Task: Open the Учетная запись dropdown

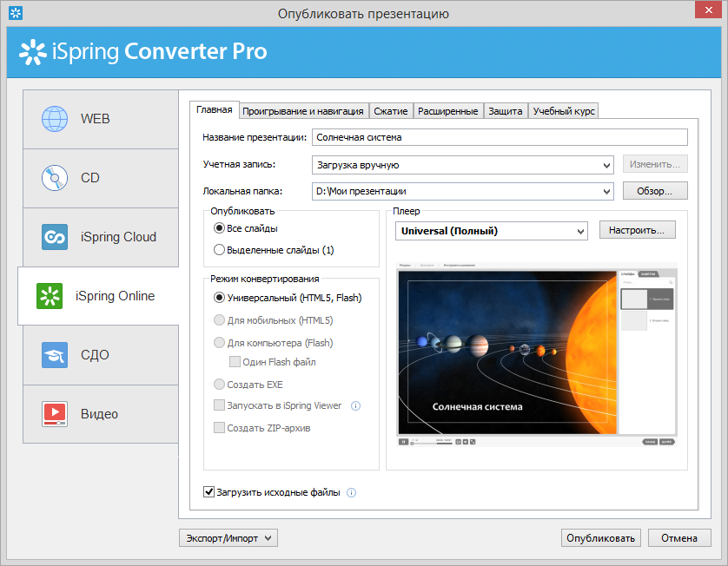Action: 462,165
